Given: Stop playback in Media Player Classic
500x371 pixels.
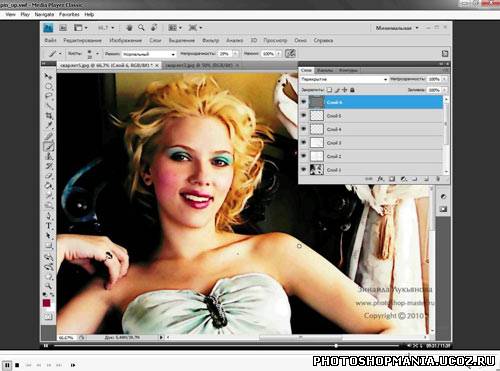Looking at the screenshot, I should [x=17, y=365].
